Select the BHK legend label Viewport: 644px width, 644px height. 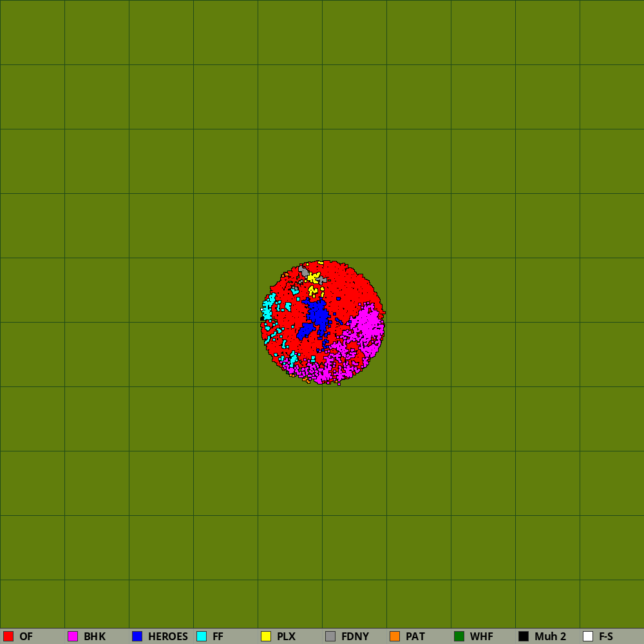point(95,636)
